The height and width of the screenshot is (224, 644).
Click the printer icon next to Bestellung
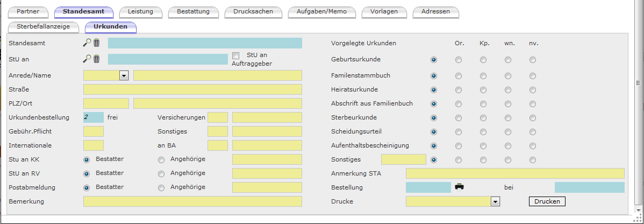pos(459,187)
